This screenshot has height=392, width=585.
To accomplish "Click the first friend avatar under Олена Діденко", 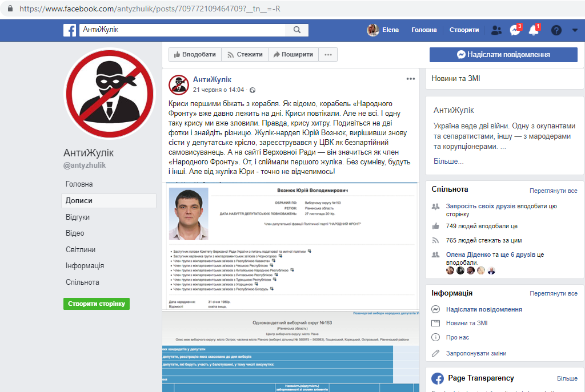I will [x=450, y=270].
